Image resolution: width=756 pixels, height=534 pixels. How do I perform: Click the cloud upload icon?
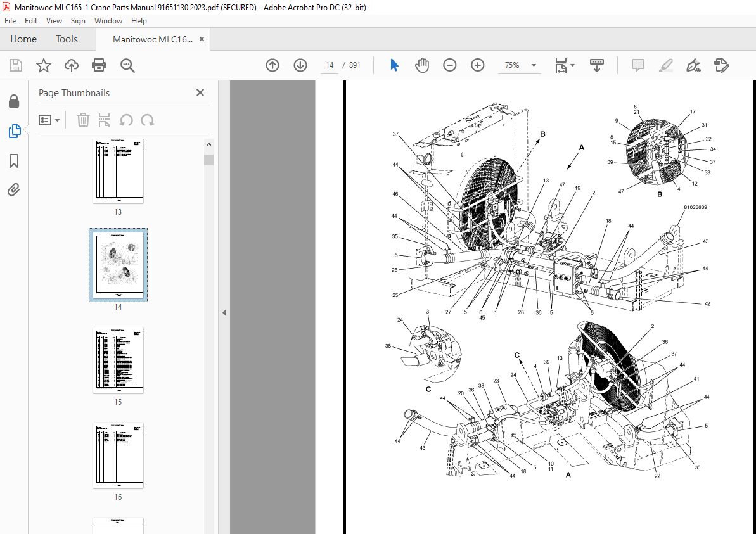tap(72, 65)
